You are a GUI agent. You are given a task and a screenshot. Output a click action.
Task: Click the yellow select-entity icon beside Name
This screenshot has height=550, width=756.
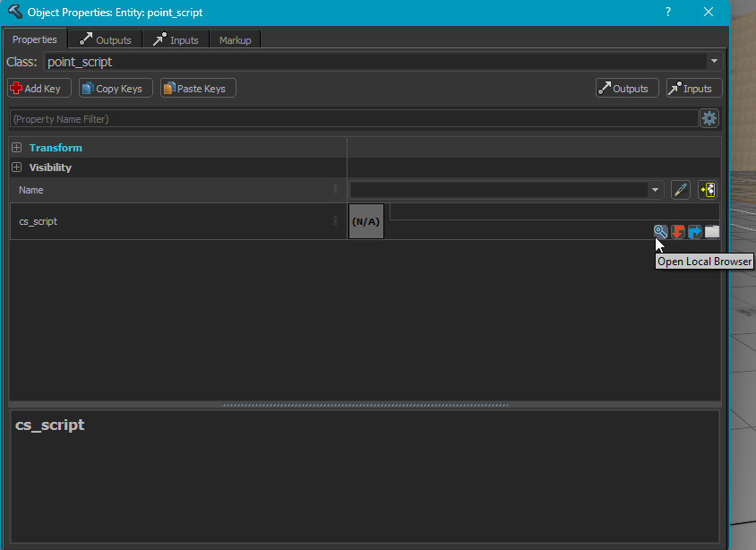tap(708, 190)
